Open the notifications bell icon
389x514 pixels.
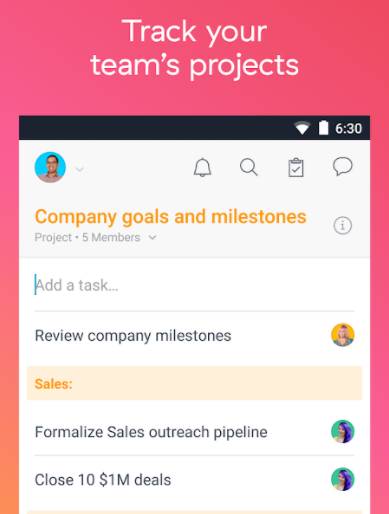[x=202, y=167]
